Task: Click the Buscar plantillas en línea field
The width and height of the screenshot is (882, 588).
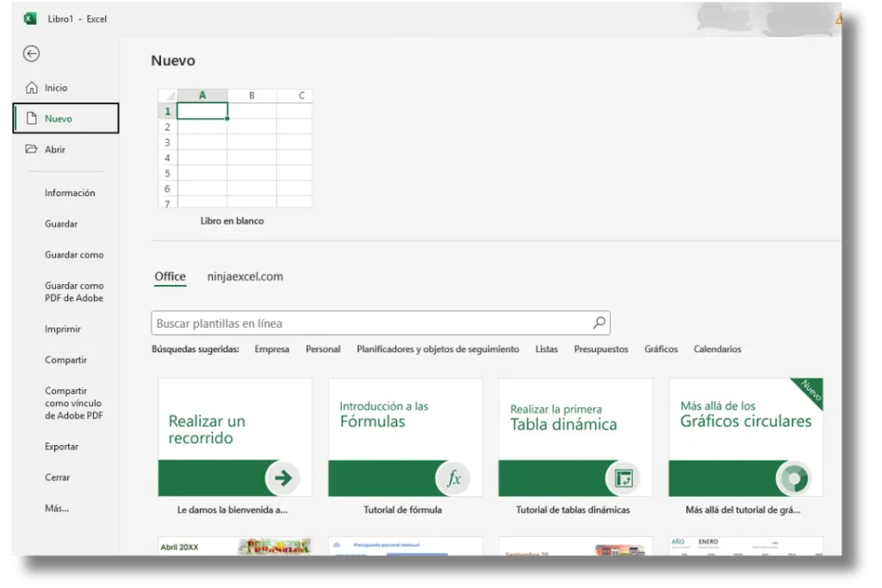Action: (x=381, y=323)
